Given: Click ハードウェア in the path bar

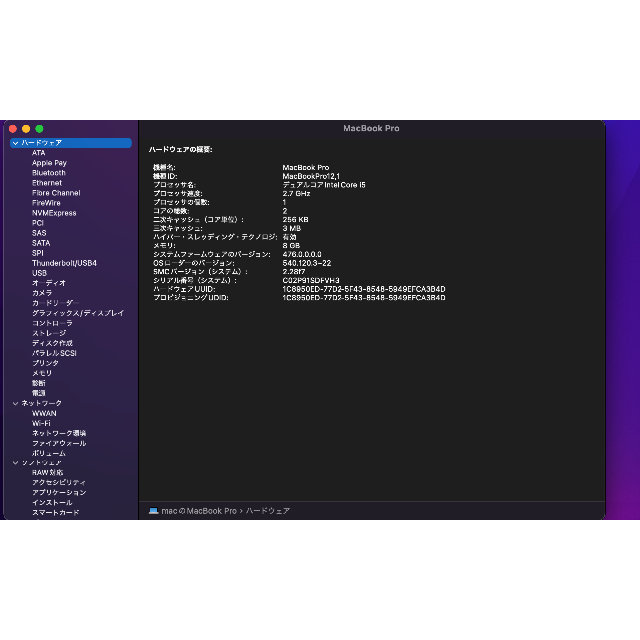Looking at the screenshot, I should point(268,511).
